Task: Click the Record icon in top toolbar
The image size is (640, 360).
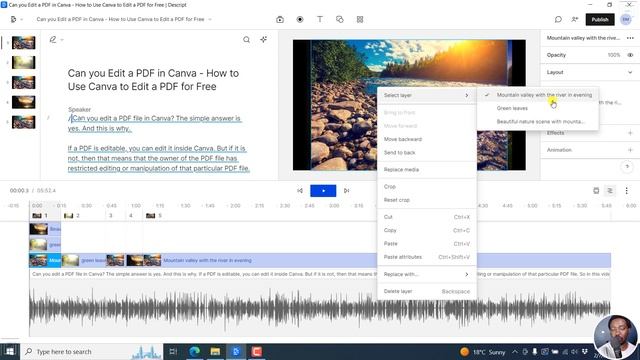Action: pos(300,19)
